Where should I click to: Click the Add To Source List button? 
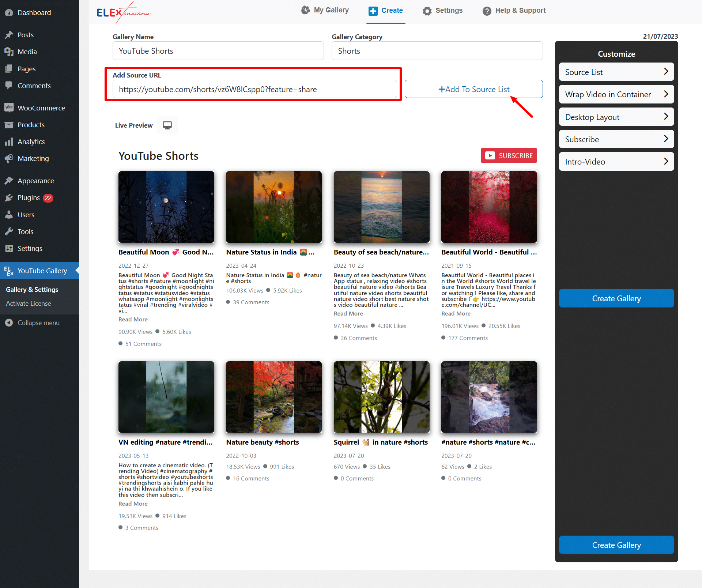coord(473,89)
